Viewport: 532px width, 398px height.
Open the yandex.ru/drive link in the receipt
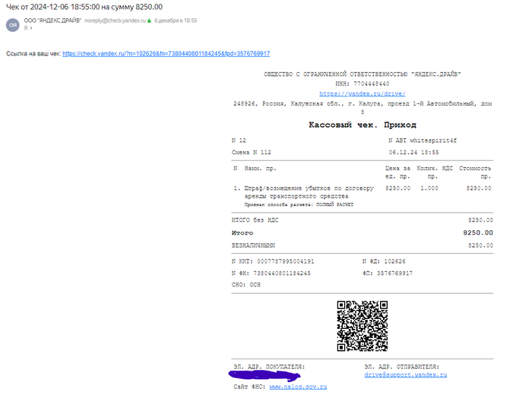363,93
